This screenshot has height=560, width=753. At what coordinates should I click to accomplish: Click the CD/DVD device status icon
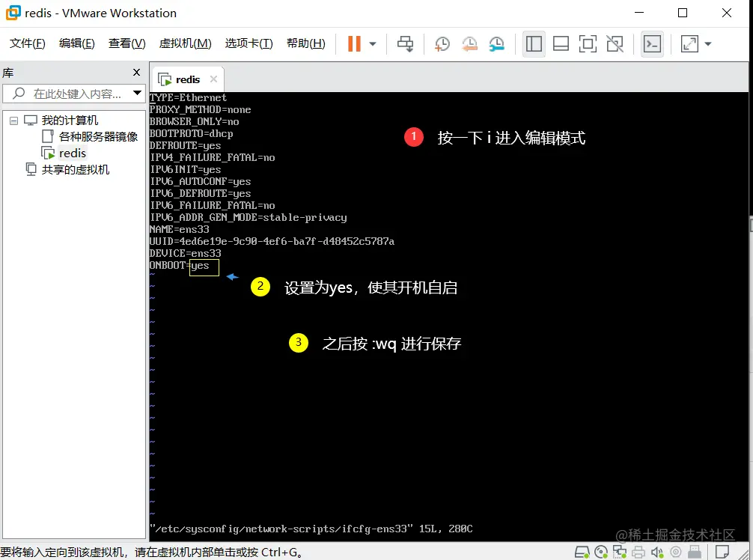click(600, 552)
